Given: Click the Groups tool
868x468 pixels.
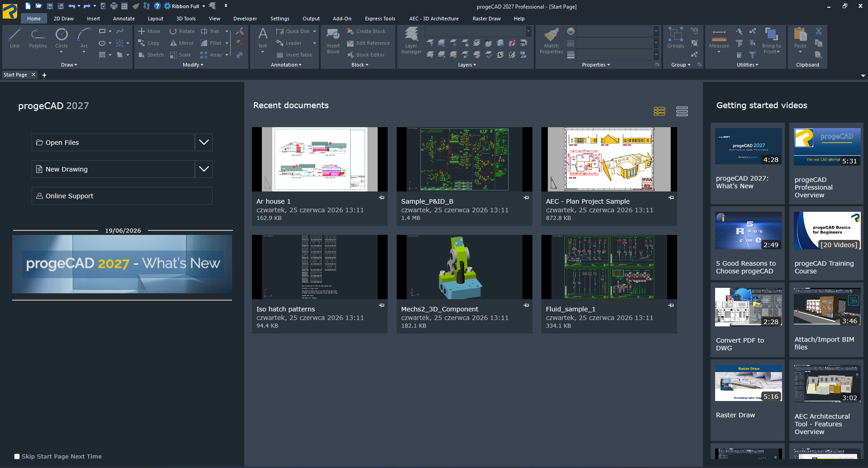Looking at the screenshot, I should tap(676, 38).
